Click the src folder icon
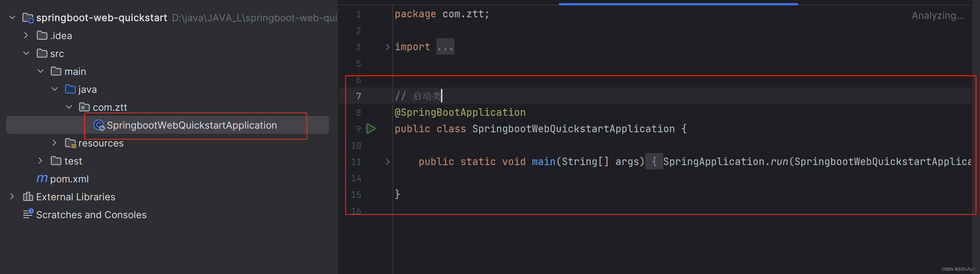The height and width of the screenshot is (274, 980). [x=42, y=53]
